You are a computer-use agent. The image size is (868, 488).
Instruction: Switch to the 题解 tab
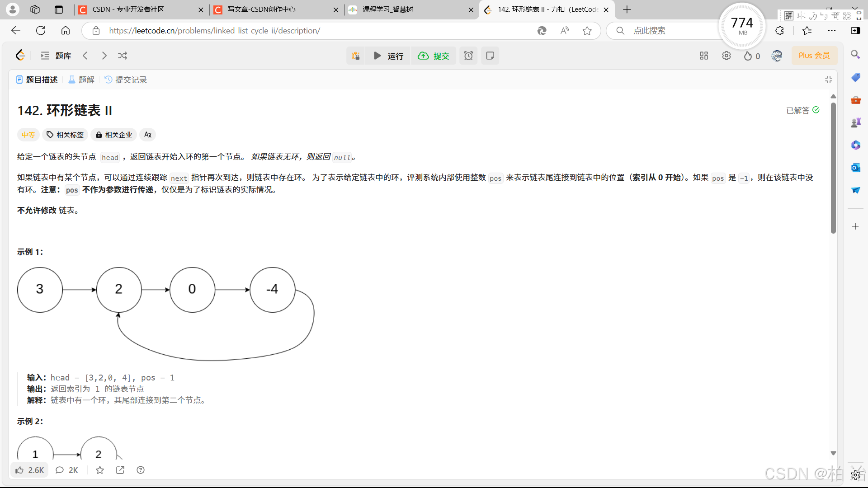click(81, 80)
